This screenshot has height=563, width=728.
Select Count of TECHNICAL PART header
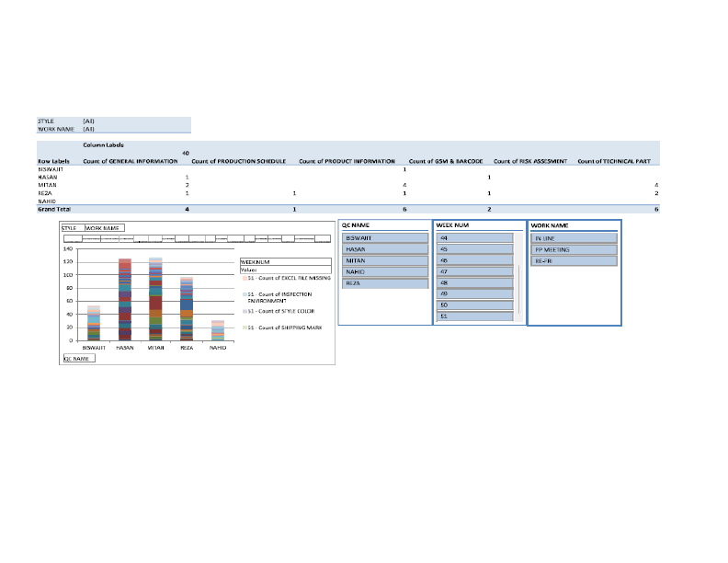pos(614,161)
